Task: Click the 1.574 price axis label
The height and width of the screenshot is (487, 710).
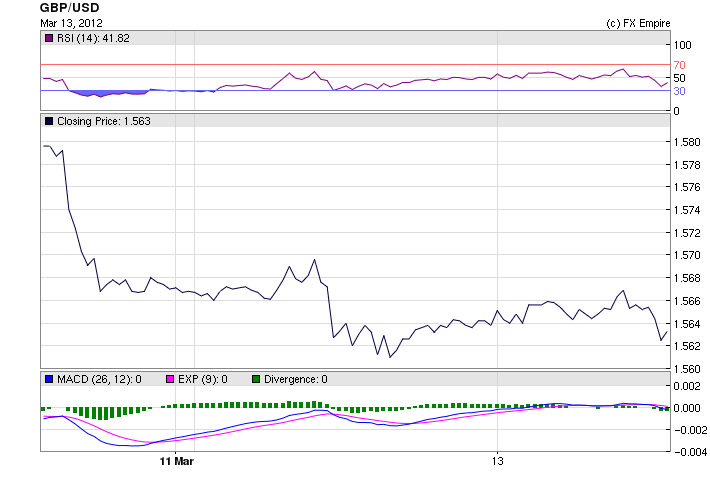Action: click(687, 210)
